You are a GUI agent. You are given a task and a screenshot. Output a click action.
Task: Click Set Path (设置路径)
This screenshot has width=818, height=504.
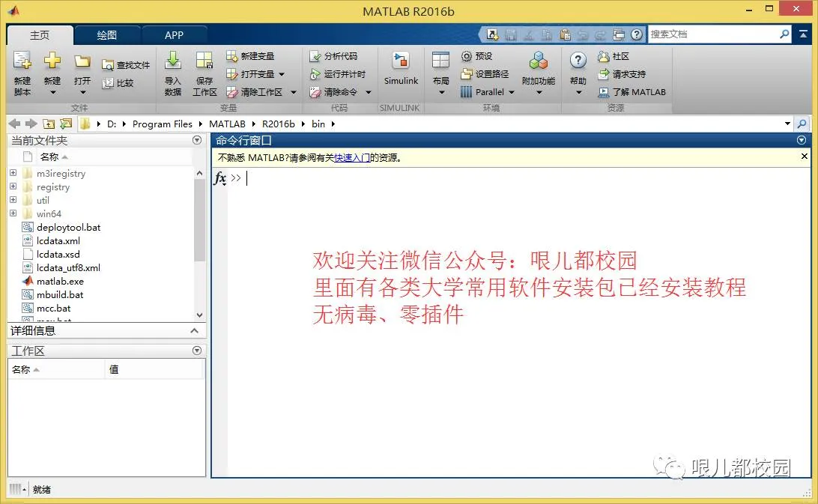tap(485, 74)
